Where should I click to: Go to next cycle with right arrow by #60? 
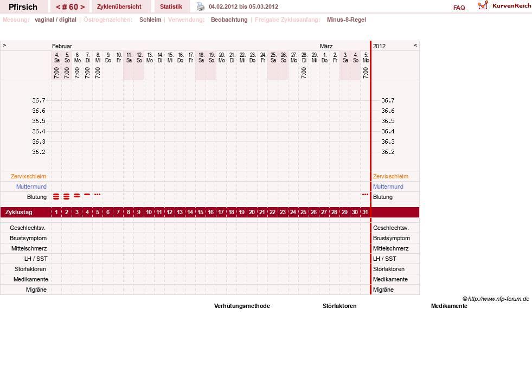[82, 7]
